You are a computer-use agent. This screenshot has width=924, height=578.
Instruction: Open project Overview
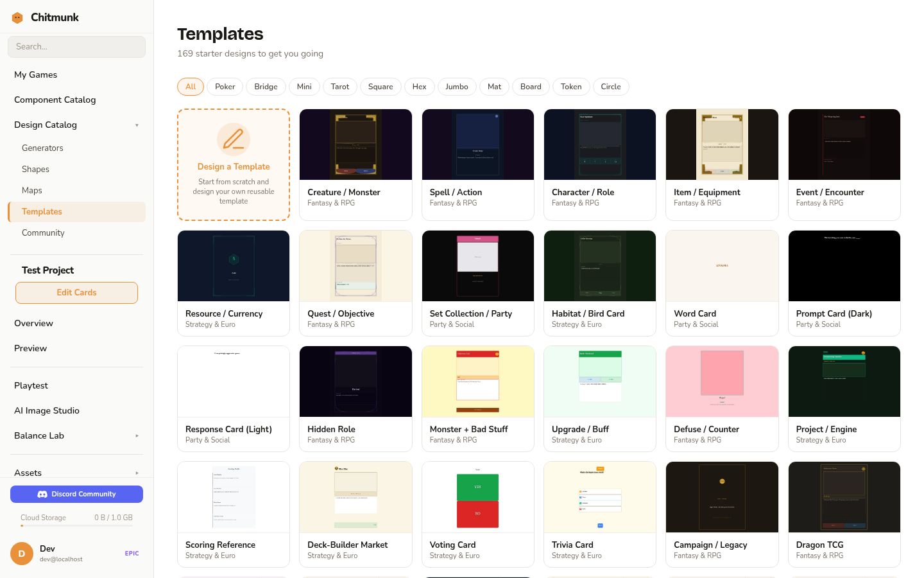[76, 323]
